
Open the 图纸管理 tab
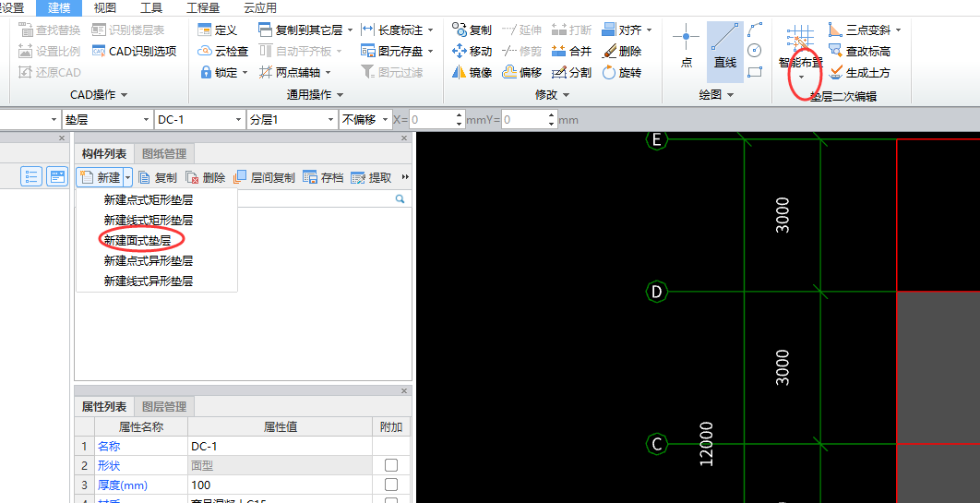pos(163,154)
